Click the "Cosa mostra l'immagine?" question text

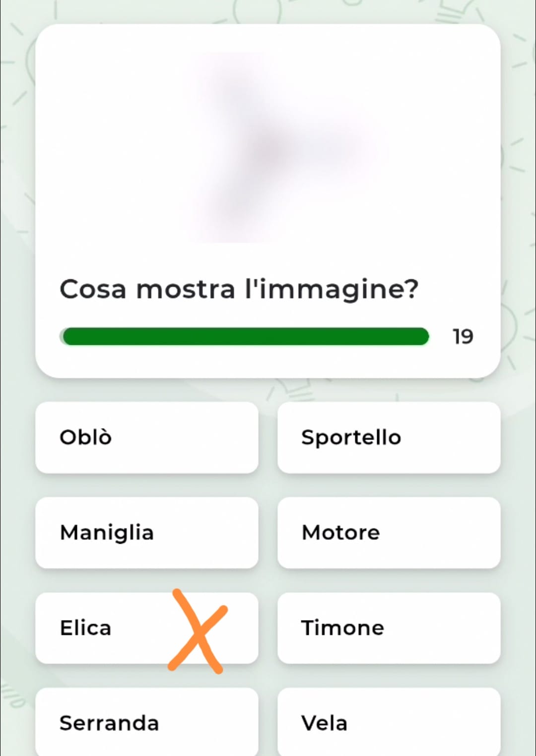(x=239, y=289)
